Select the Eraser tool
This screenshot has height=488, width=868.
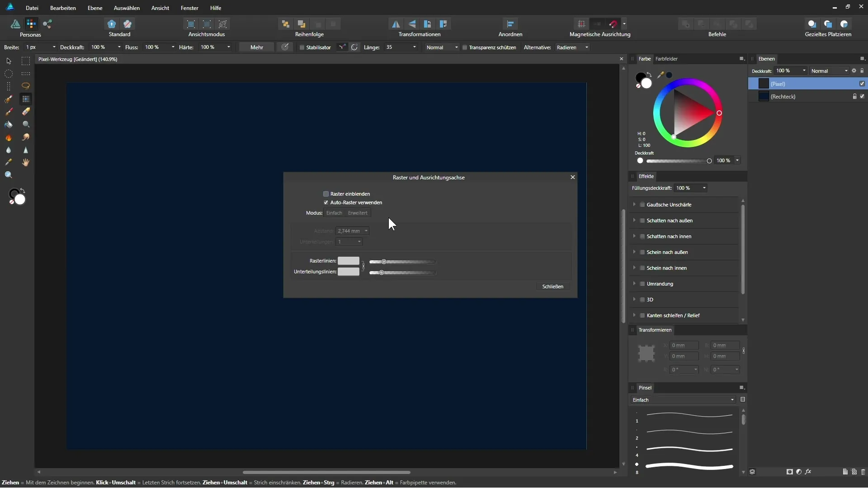(26, 112)
